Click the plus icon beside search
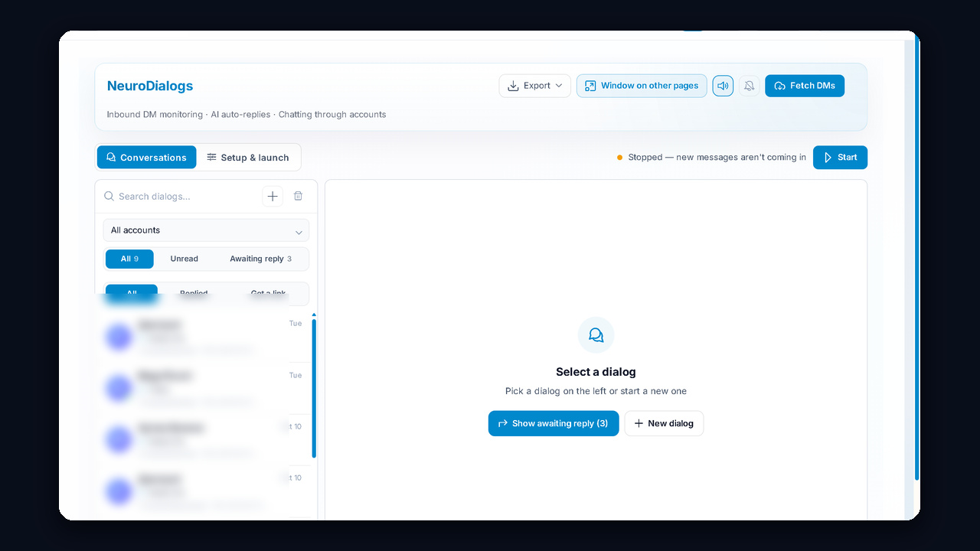Viewport: 980px width, 551px height. tap(273, 197)
